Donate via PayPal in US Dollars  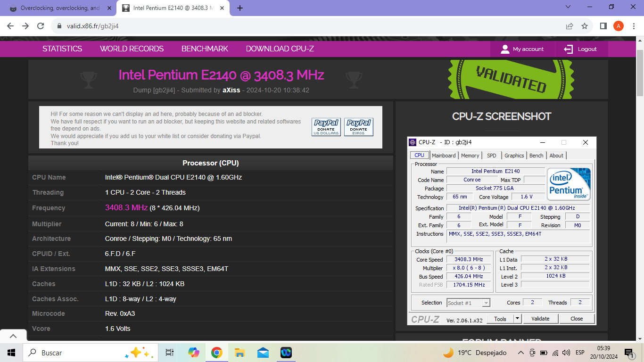click(x=326, y=127)
